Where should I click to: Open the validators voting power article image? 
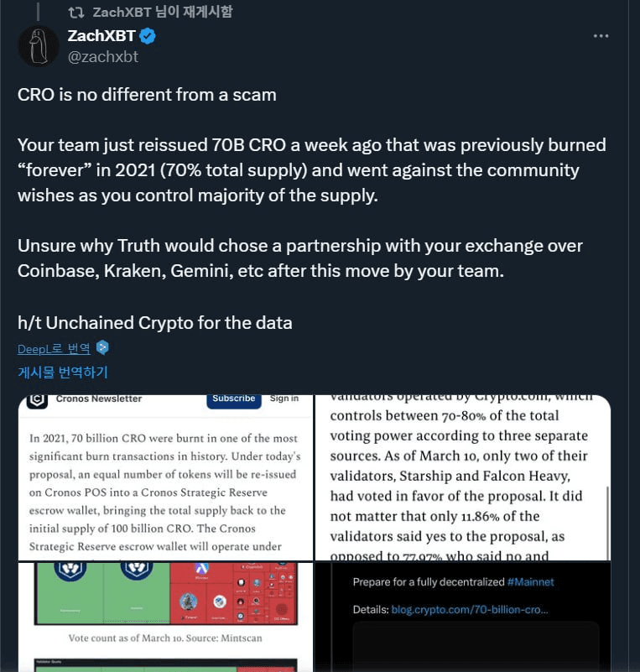click(463, 477)
